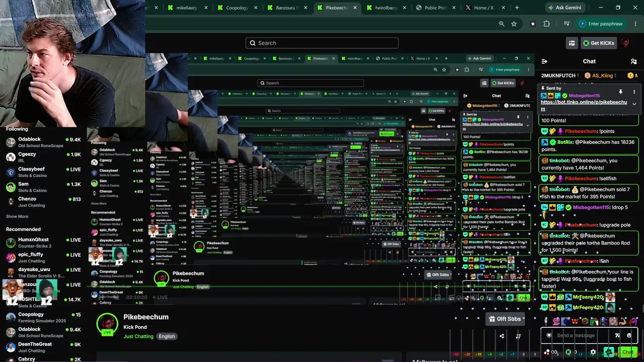Viewport: 644px width, 362px height.
Task: Open the browser Extensions puzzle icon
Action: click(547, 24)
